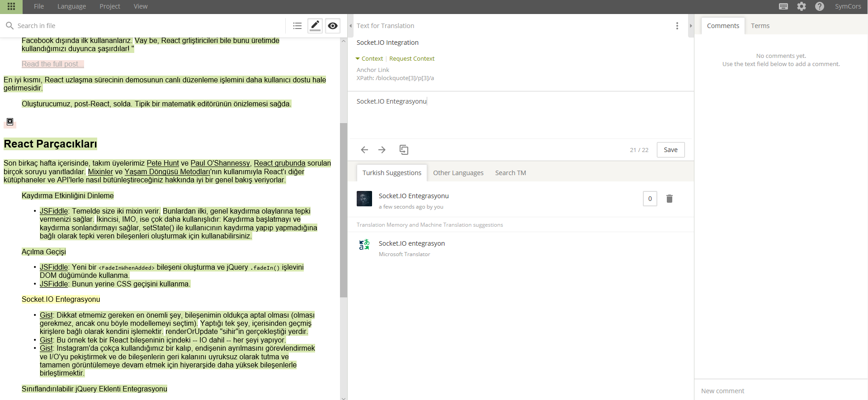Open the Project menu
The height and width of the screenshot is (400, 868).
point(110,6)
